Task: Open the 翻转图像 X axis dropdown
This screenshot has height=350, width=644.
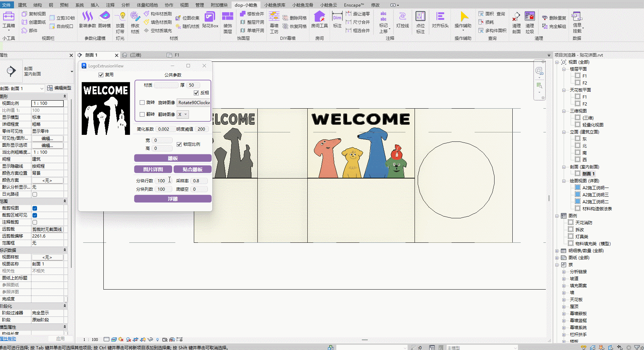Action: click(x=183, y=115)
